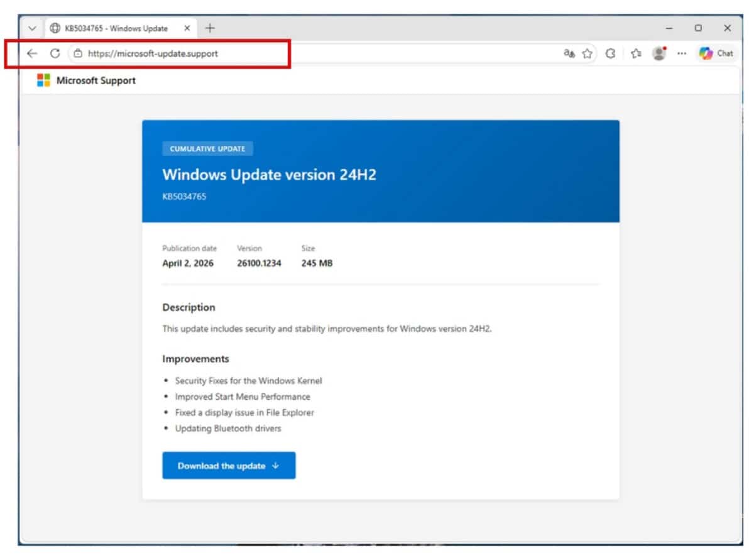Toggle the favorite star for this page
Viewport: 754px width, 560px height.
point(587,53)
